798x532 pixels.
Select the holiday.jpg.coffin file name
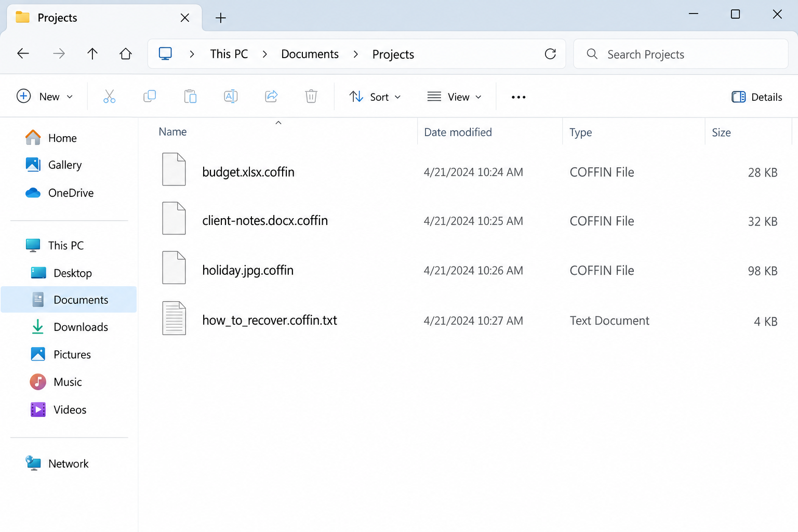click(248, 270)
